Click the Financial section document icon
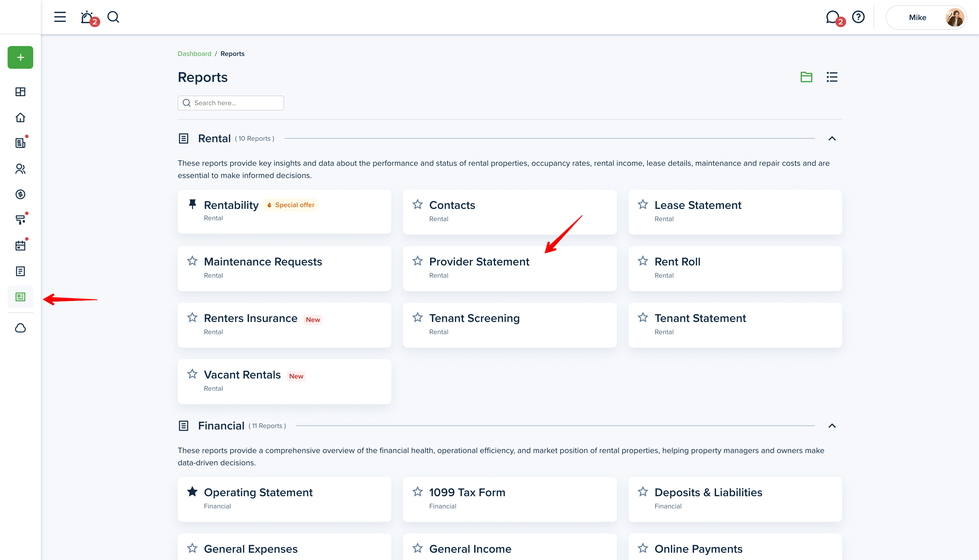The width and height of the screenshot is (979, 560). pos(184,426)
